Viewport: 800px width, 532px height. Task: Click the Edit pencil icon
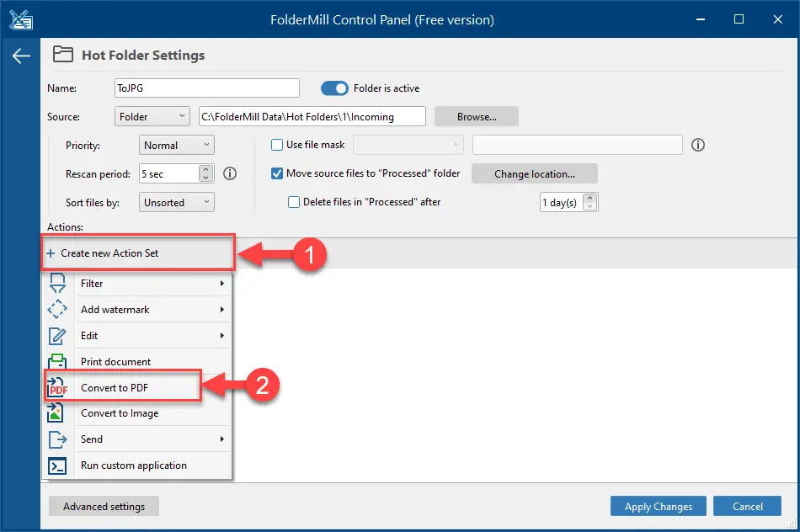tap(57, 336)
